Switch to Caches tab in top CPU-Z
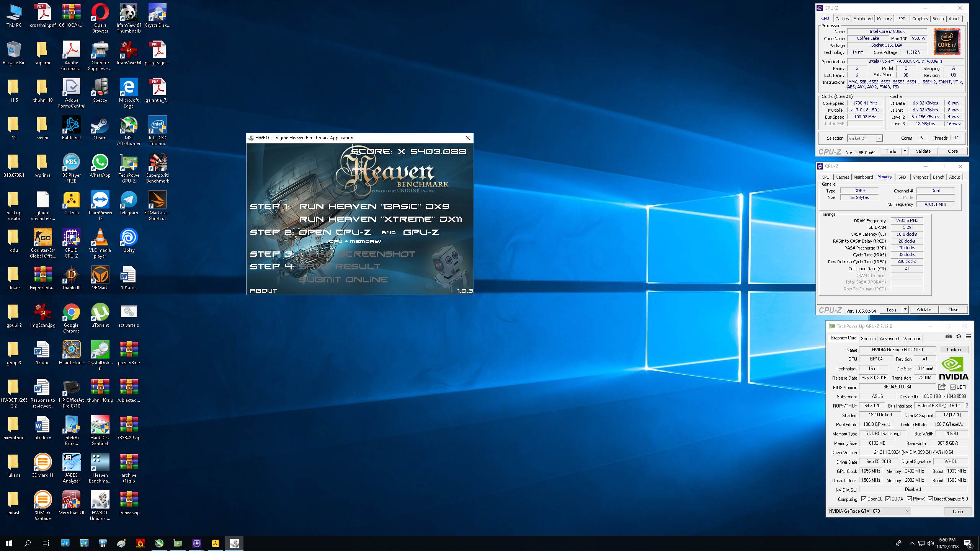 coord(842,18)
